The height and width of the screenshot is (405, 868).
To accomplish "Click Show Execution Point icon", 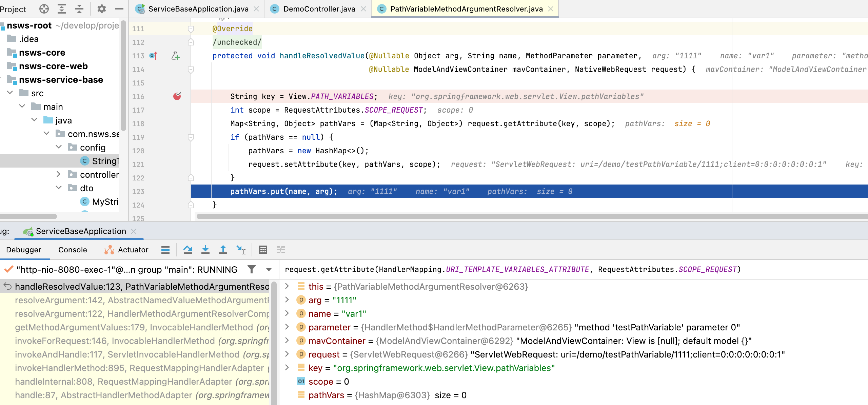I will click(165, 250).
